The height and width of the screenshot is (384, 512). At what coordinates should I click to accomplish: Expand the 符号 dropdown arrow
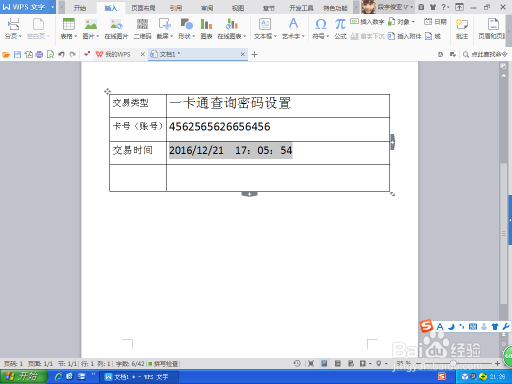[328, 36]
